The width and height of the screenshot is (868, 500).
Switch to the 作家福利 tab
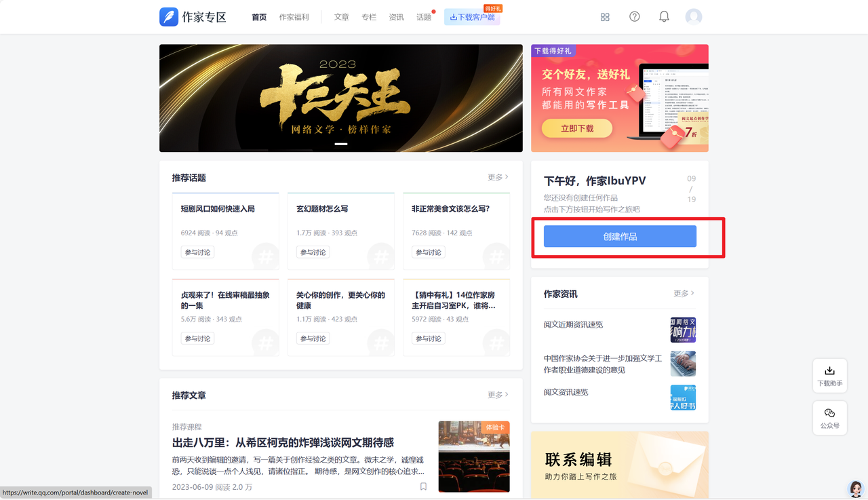294,17
